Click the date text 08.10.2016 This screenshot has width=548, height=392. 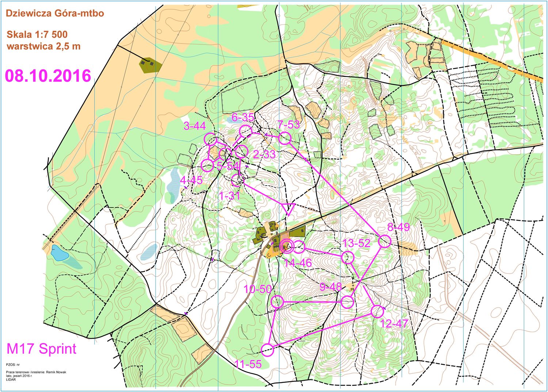[48, 76]
